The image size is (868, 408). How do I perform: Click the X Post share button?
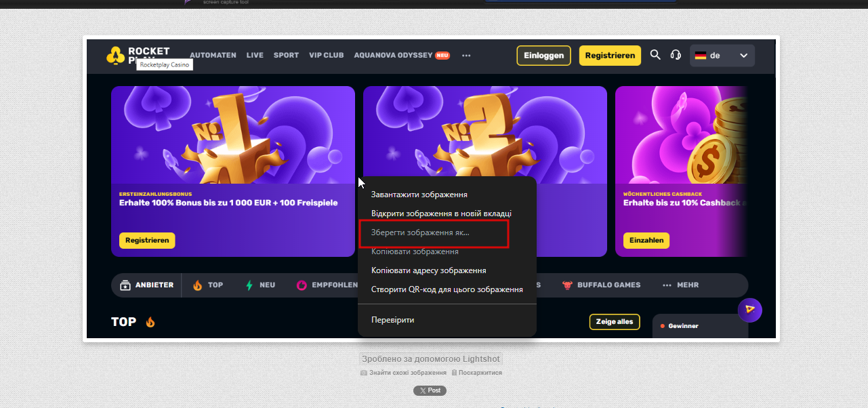point(430,390)
